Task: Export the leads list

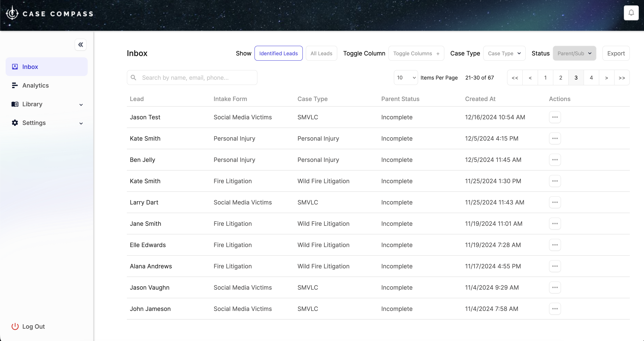Action: click(616, 53)
